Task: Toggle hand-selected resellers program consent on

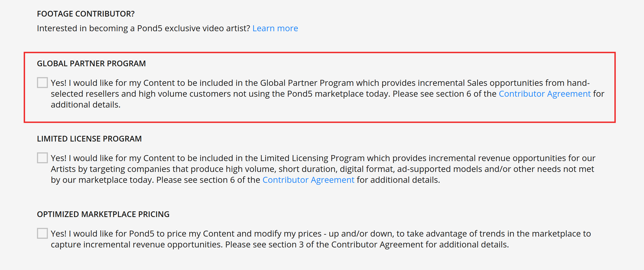Action: (42, 82)
